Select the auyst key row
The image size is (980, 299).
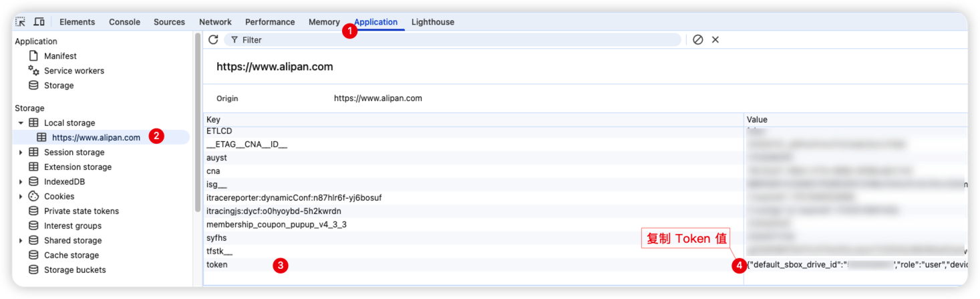[x=474, y=158]
